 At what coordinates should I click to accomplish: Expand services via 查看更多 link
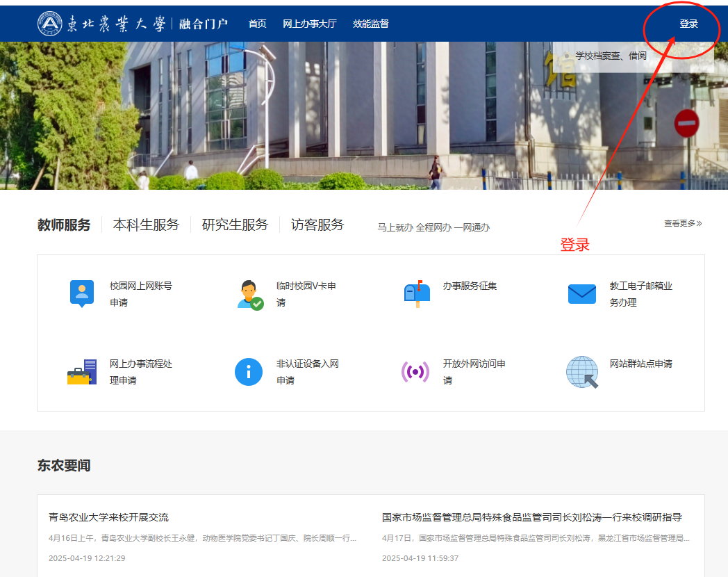[682, 223]
